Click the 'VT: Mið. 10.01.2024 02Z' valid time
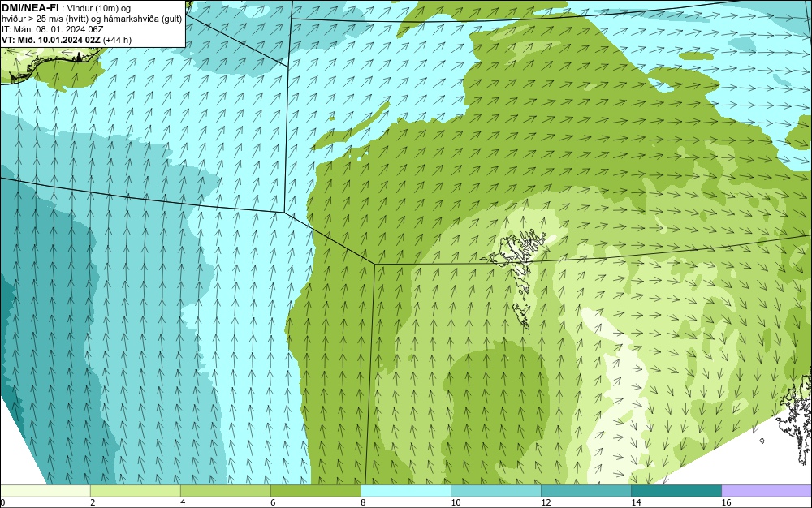Viewport: 812px width, 508px height. [51, 40]
